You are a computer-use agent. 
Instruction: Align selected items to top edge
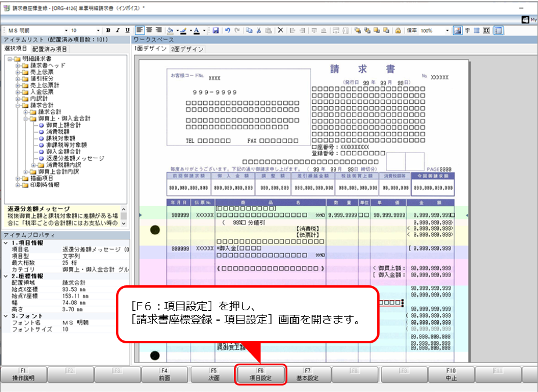click(x=314, y=31)
